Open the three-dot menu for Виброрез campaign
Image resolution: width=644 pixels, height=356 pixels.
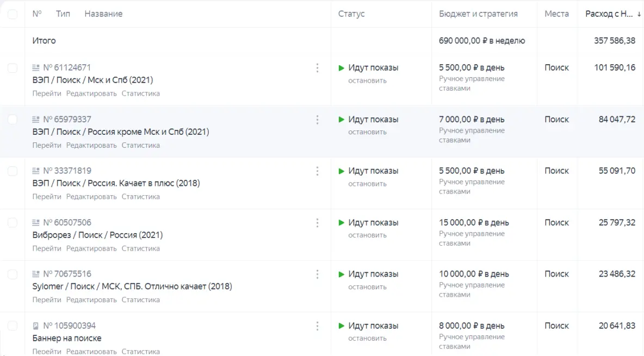[x=317, y=223]
